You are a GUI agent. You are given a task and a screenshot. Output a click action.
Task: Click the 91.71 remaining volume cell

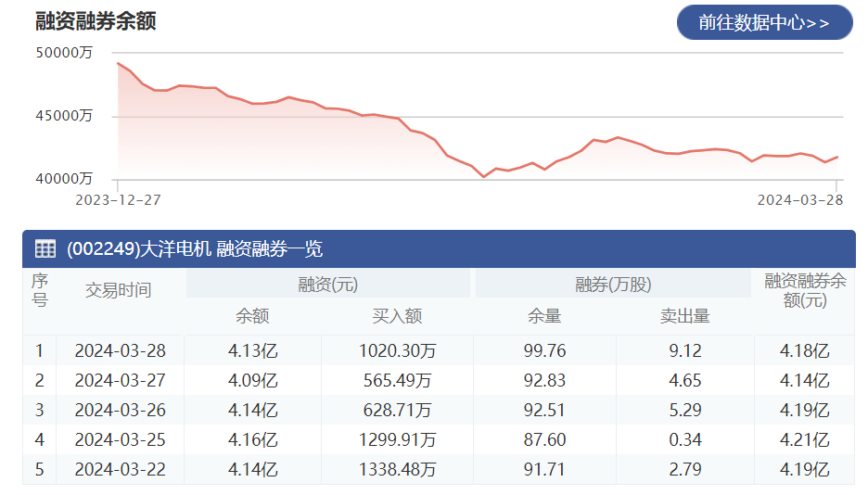[x=544, y=470]
